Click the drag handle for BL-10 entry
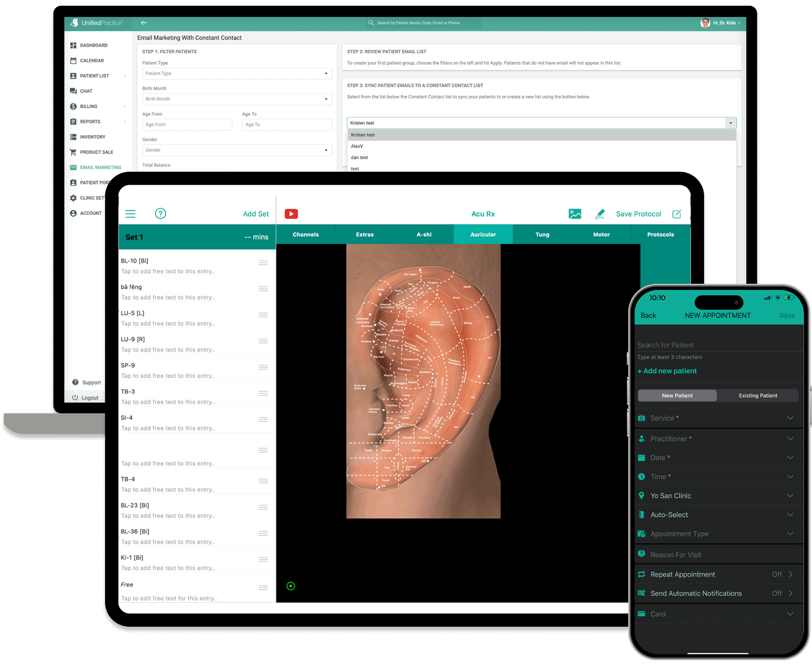The image size is (812, 666). [263, 263]
